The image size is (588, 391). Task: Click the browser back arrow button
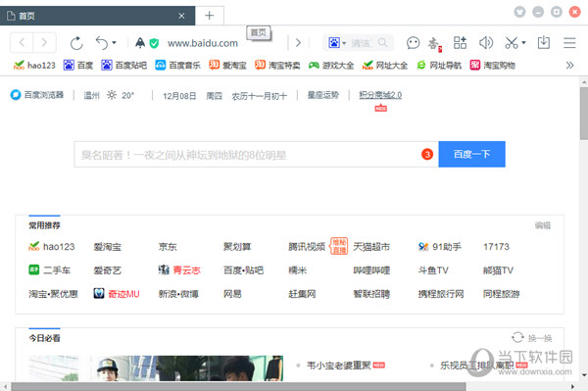(22, 43)
